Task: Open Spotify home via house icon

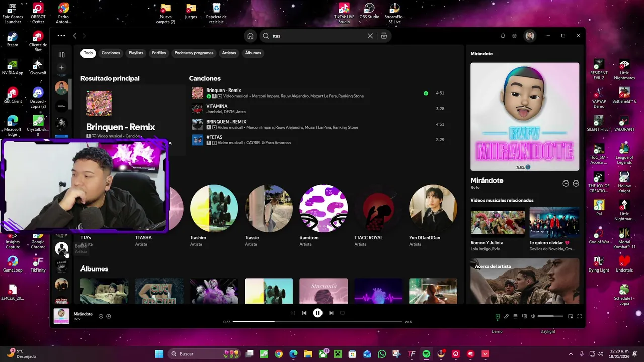Action: pyautogui.click(x=250, y=36)
